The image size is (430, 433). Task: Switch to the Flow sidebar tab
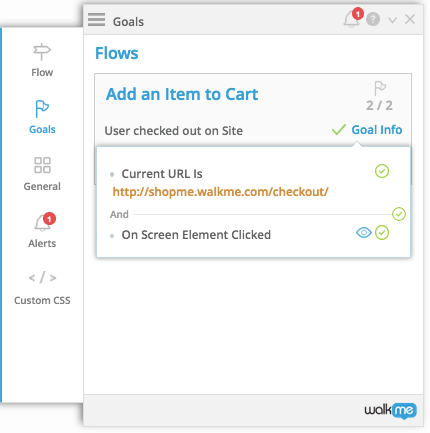coord(42,60)
